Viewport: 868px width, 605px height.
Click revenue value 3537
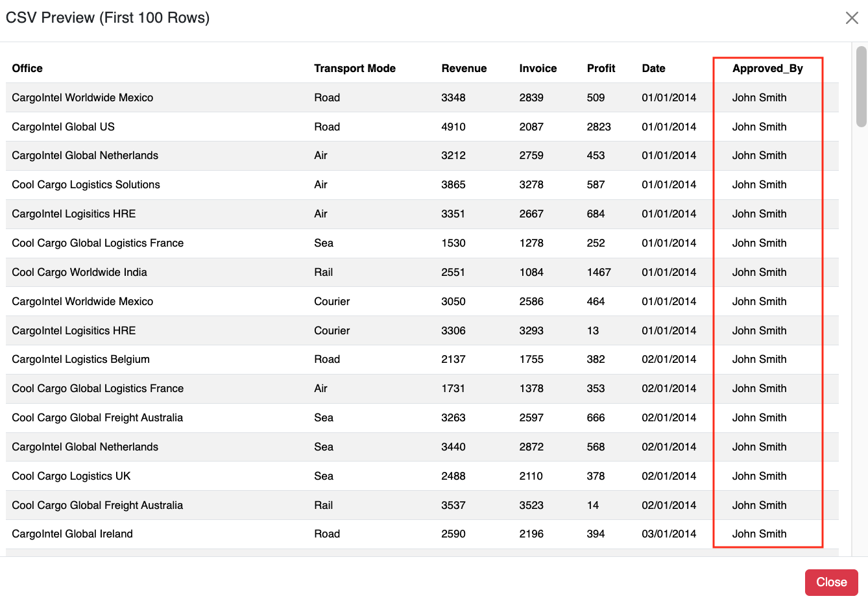[453, 505]
